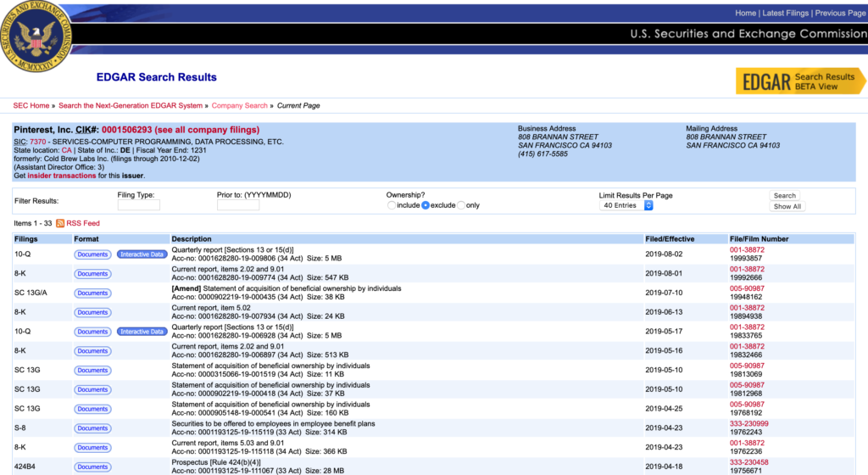Select the S-8 filing type cell

pos(20,428)
